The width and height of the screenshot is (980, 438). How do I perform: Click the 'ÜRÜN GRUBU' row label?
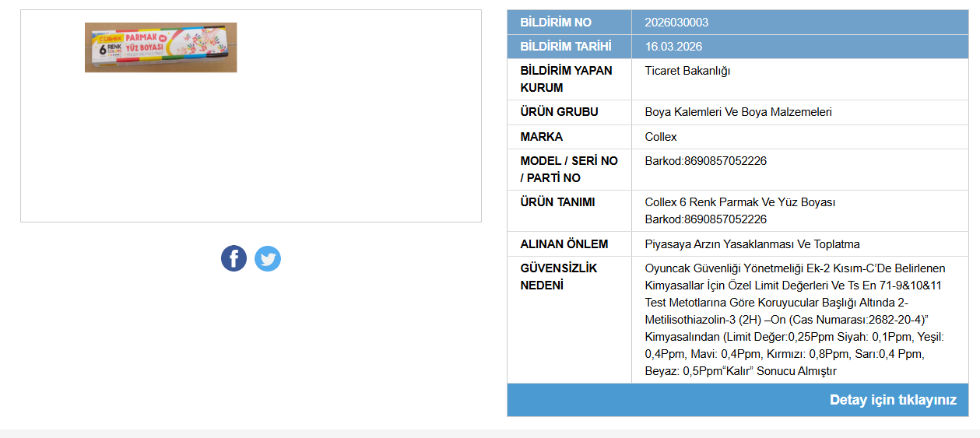click(x=559, y=112)
